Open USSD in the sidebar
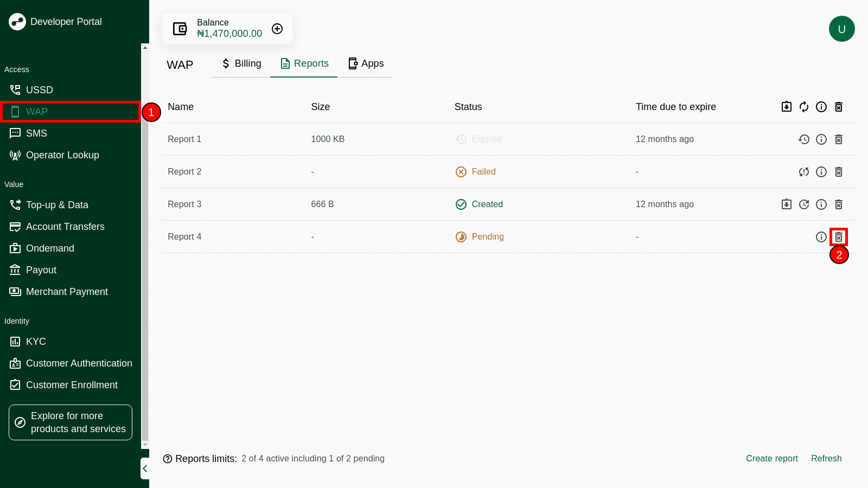 [39, 90]
